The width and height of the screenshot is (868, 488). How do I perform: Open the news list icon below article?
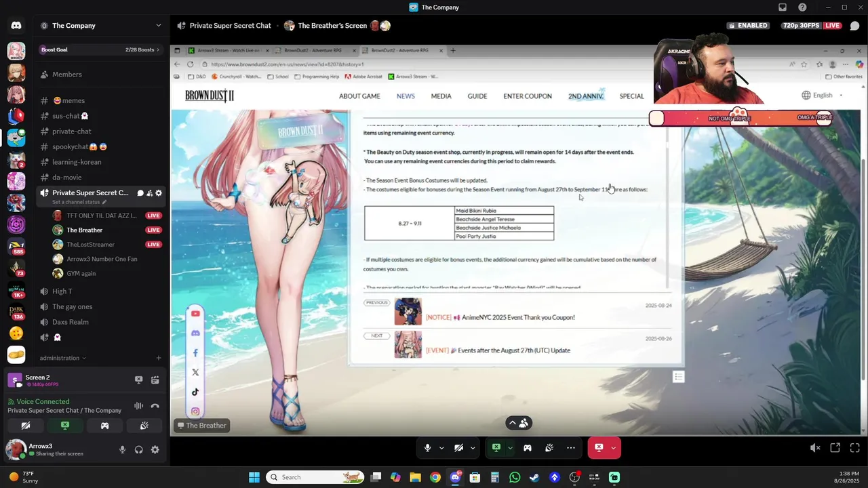point(678,377)
